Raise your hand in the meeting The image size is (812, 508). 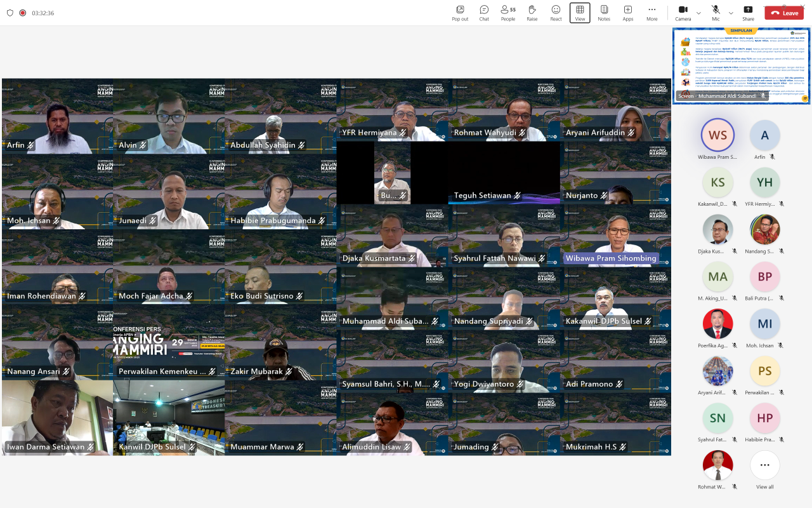click(x=532, y=13)
